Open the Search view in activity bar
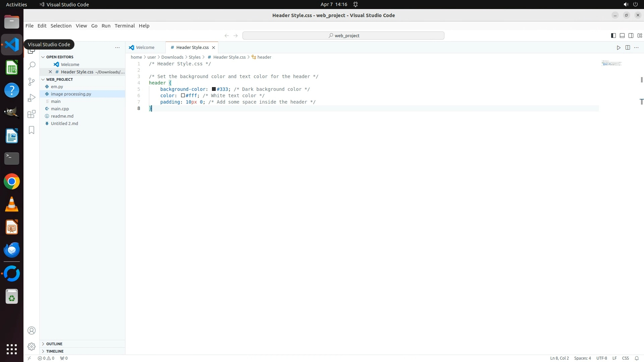The height and width of the screenshot is (362, 644). (32, 66)
